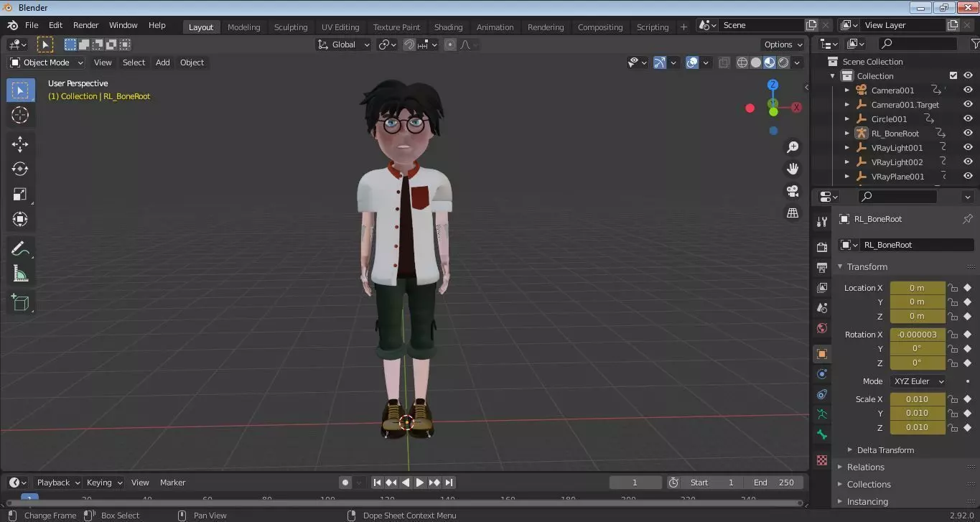
Task: Open the Add menu in viewport header
Action: pos(163,62)
